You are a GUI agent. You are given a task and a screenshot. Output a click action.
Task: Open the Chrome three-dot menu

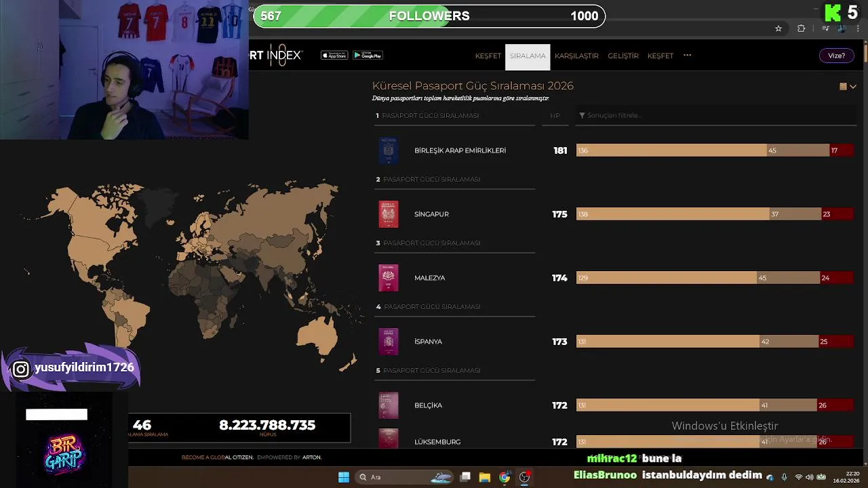tap(858, 28)
